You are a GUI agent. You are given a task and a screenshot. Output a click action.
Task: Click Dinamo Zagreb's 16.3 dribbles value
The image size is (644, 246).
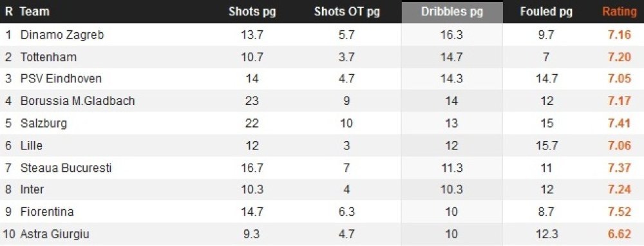click(x=451, y=35)
